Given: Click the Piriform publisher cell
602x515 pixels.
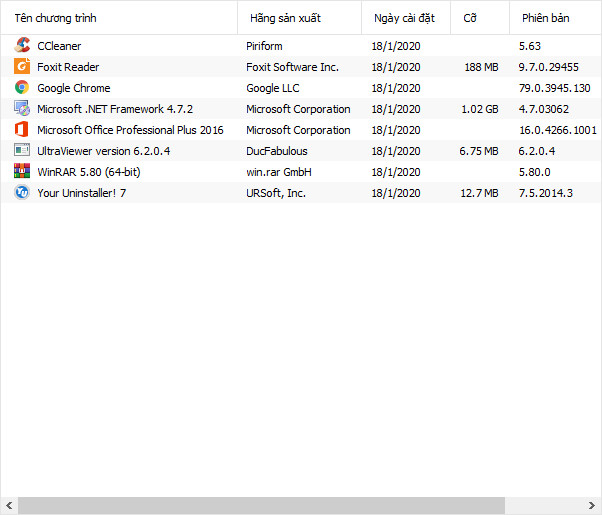Looking at the screenshot, I should tap(264, 46).
